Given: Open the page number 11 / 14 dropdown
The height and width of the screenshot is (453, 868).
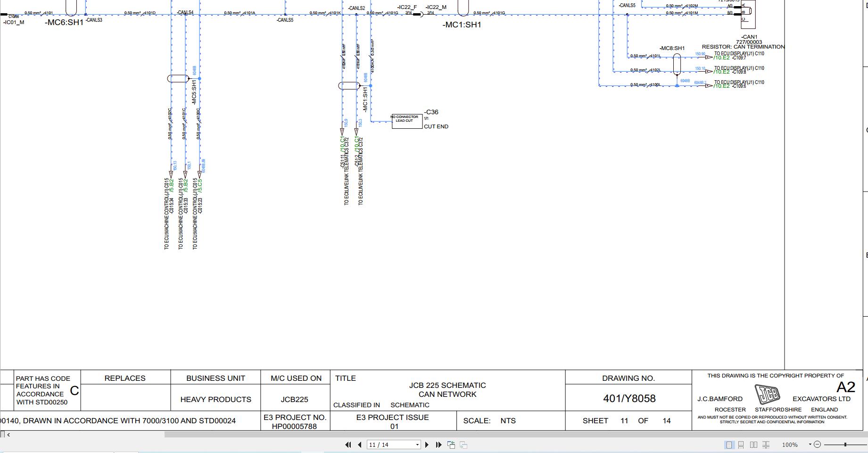Looking at the screenshot, I should pyautogui.click(x=417, y=445).
